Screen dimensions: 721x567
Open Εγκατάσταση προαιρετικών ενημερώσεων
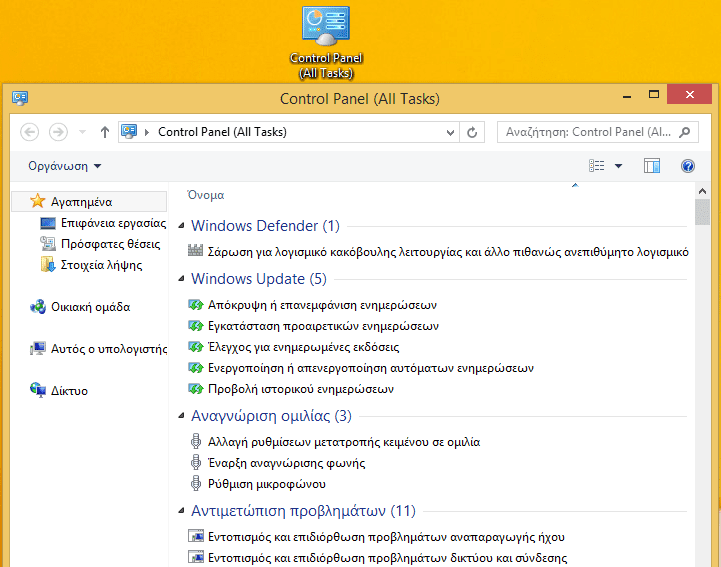click(x=323, y=326)
